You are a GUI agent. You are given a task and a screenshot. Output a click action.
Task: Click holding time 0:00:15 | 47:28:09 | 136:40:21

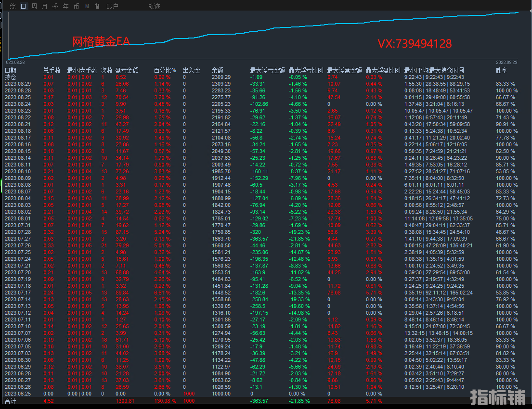click(438, 245)
